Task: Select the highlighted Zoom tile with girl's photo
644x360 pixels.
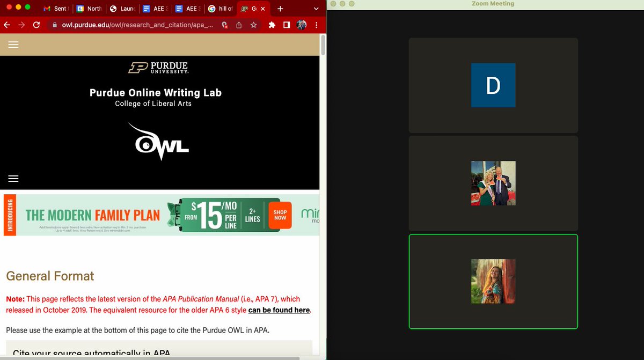Action: [493, 281]
